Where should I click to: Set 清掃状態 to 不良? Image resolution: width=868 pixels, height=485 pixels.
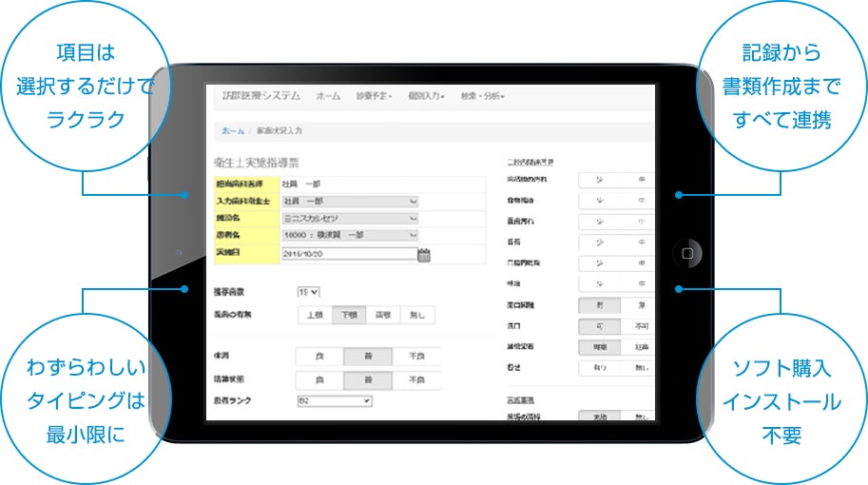point(416,379)
